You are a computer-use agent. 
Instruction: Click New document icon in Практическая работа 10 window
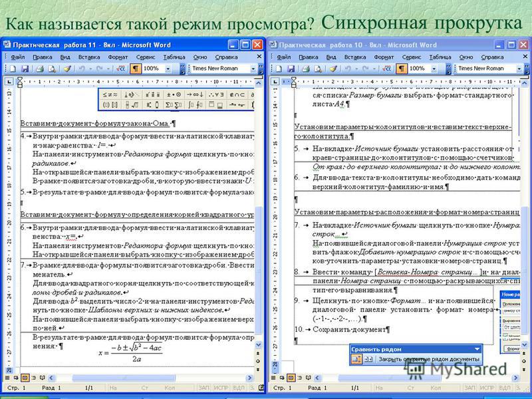(x=279, y=69)
